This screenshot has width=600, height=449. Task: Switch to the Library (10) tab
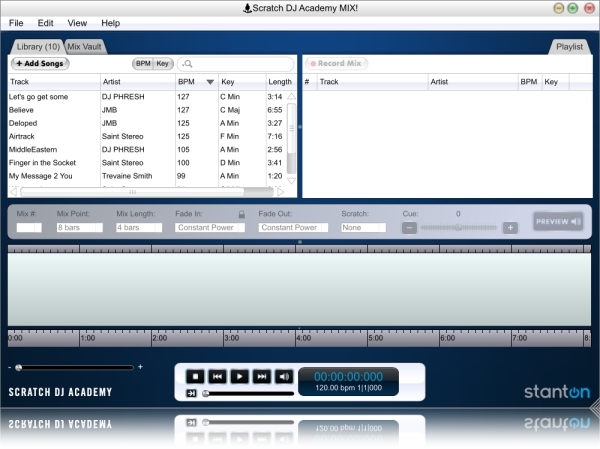[38, 47]
